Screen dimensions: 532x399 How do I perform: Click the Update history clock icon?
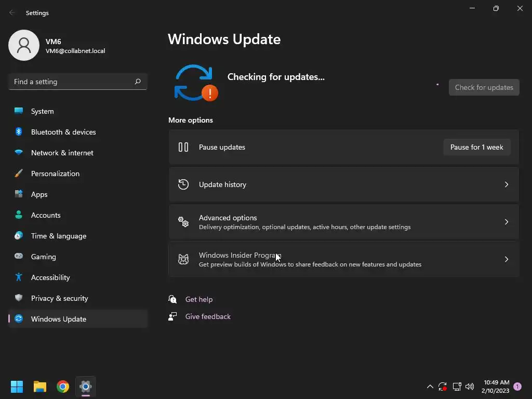[183, 184]
